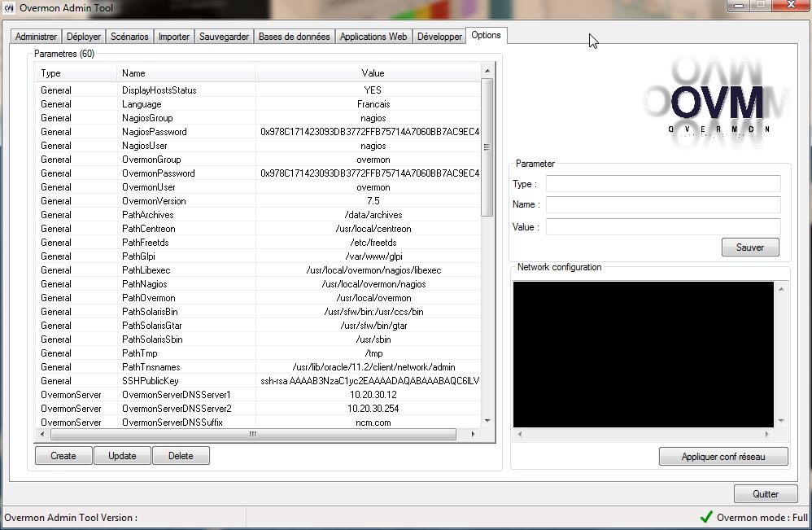
Task: Go to the Scénarios tab
Action: tap(129, 37)
